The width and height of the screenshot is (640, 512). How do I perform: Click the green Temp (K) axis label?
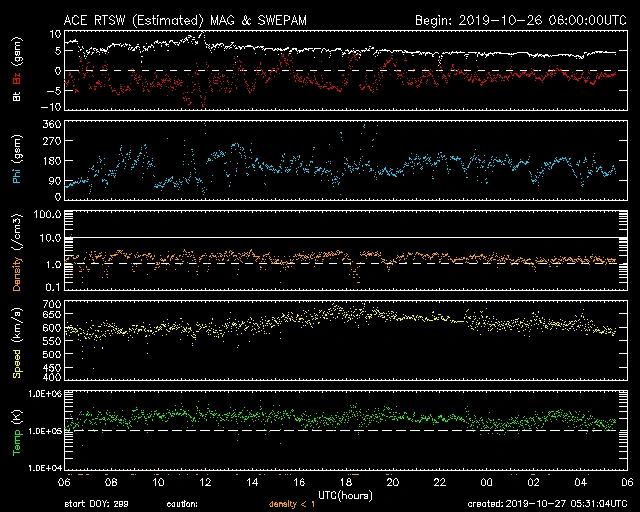click(17, 430)
